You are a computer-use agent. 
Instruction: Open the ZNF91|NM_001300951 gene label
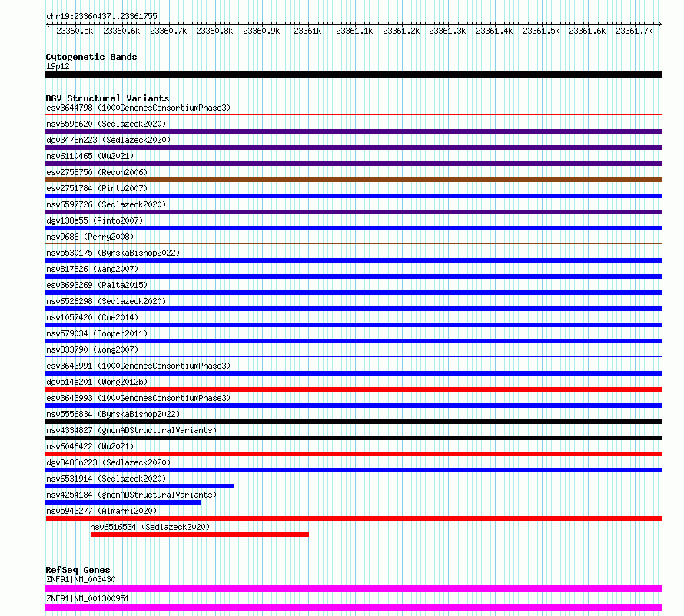coord(88,598)
